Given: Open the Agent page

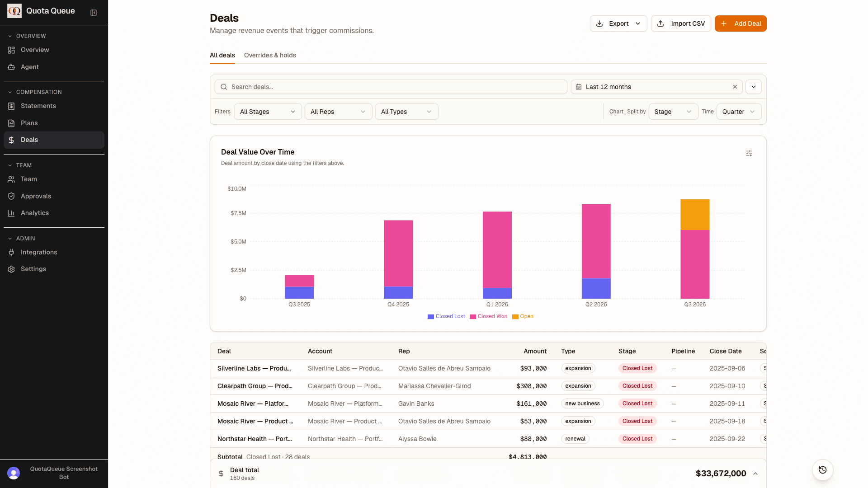Looking at the screenshot, I should click(x=54, y=67).
